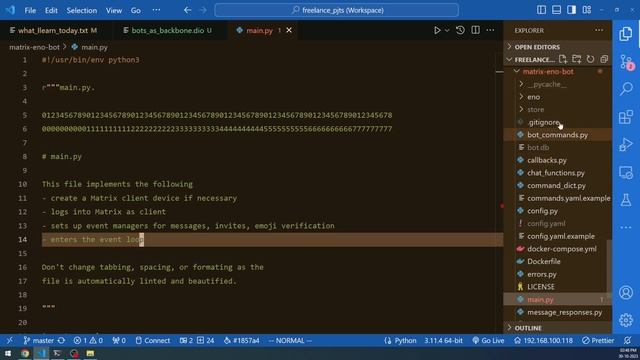Start Go Live server
This screenshot has height=360, width=640.
(488, 340)
